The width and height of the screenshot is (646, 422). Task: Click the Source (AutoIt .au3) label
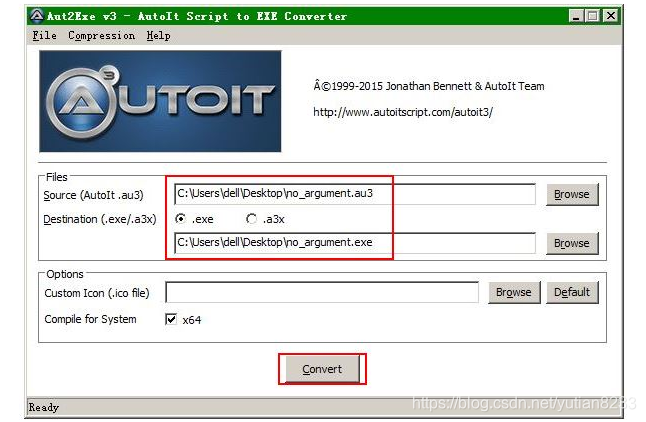coord(94,195)
